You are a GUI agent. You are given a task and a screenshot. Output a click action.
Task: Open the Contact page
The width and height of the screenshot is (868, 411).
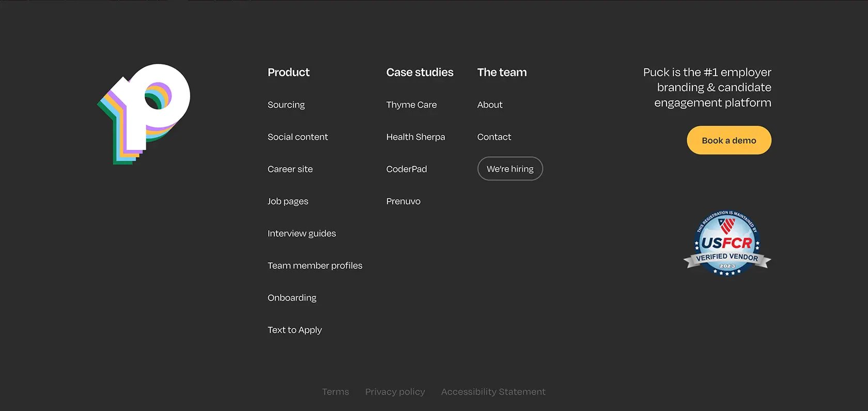point(494,137)
